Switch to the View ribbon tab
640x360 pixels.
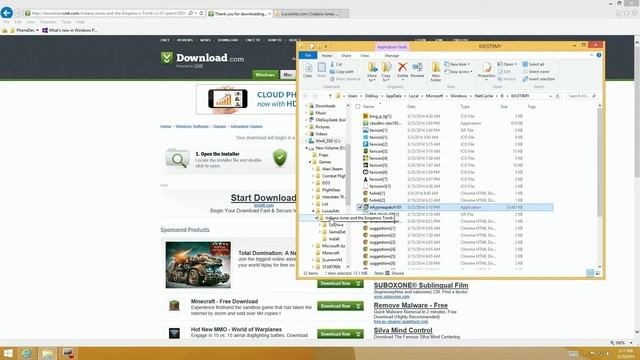point(364,56)
